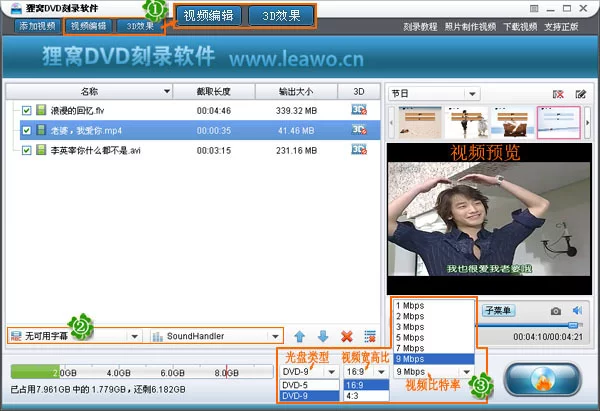Click the window menu icon in title bar
Screen dimensions: 600x411
(534, 8)
